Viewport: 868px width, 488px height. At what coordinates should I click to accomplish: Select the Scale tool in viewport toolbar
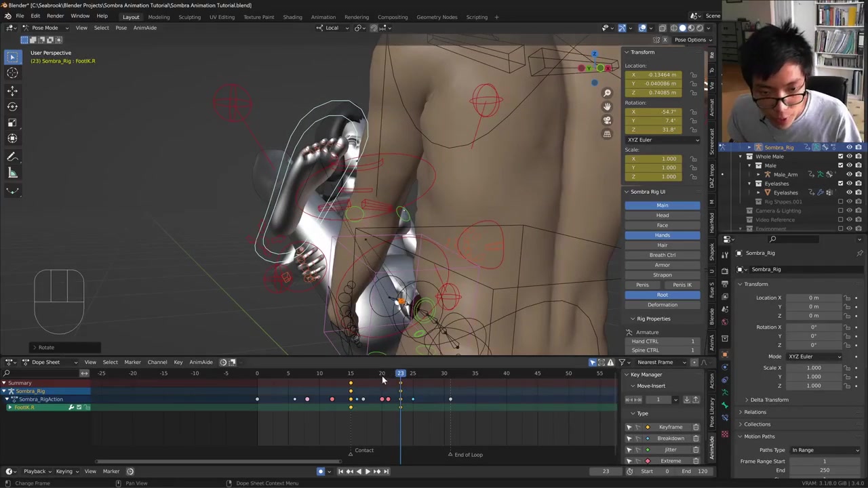tap(12, 123)
